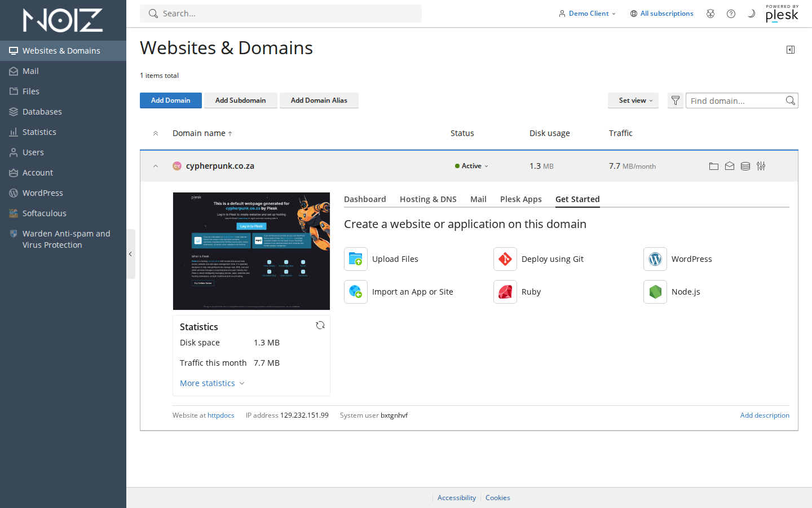This screenshot has height=508, width=812.
Task: Open the httpdocs link
Action: [x=221, y=415]
